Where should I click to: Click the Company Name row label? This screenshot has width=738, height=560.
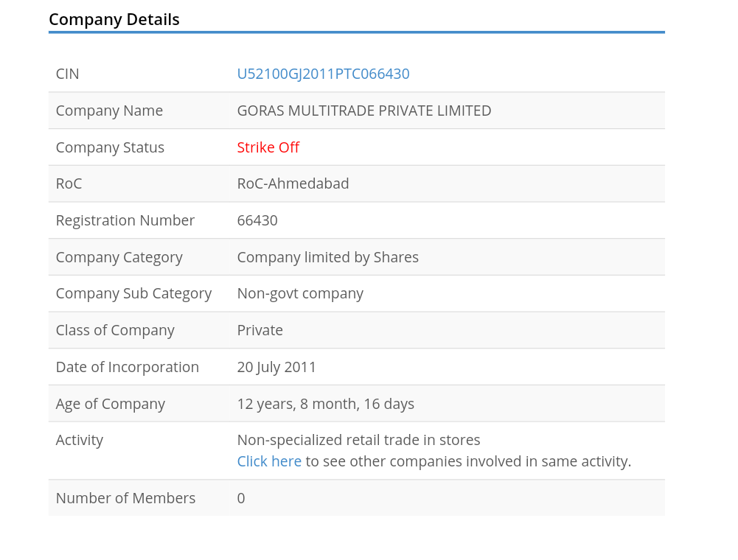coord(109,111)
